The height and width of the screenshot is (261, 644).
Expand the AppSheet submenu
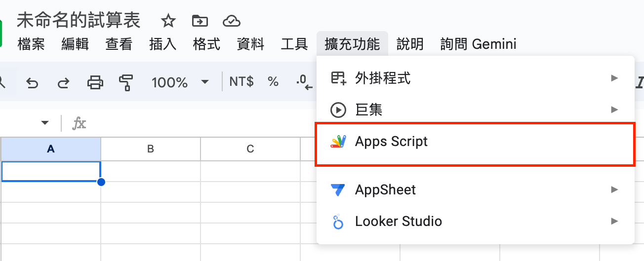tap(475, 189)
